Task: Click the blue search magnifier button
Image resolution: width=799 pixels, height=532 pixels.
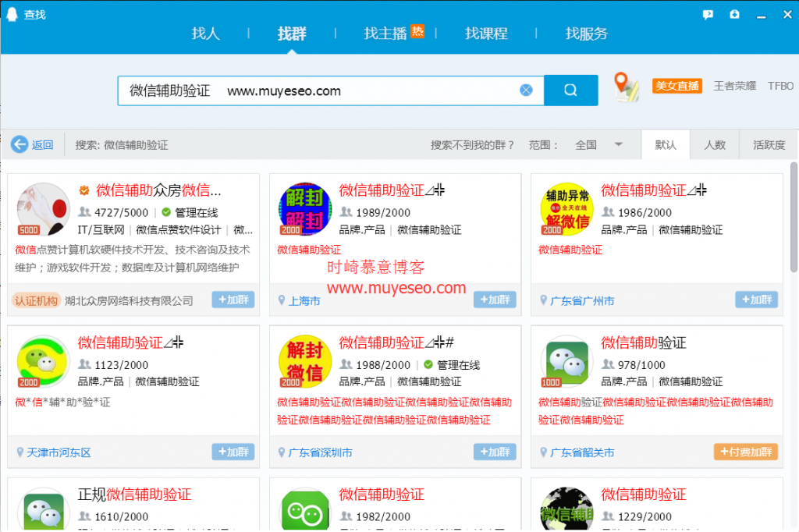Action: click(x=570, y=90)
